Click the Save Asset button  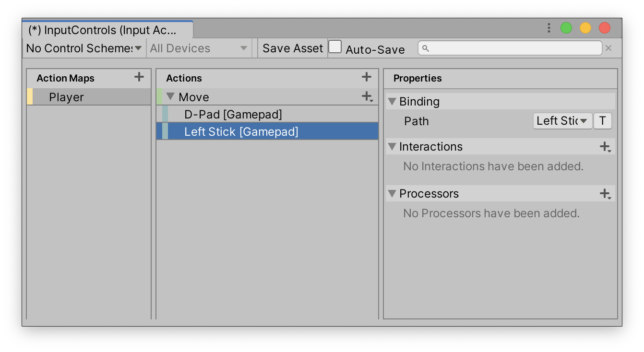(293, 48)
